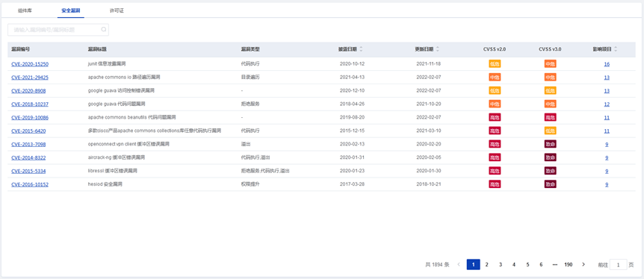
Task: Click 漏洞类型 column header
Action: [x=250, y=49]
